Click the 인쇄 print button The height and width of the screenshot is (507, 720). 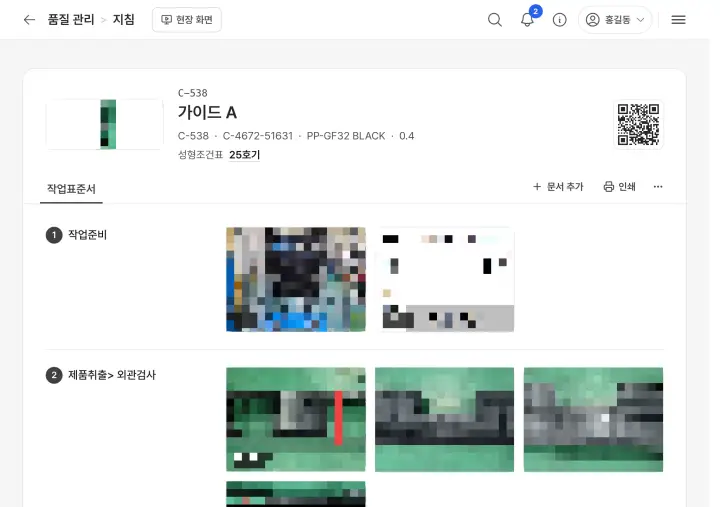click(619, 186)
